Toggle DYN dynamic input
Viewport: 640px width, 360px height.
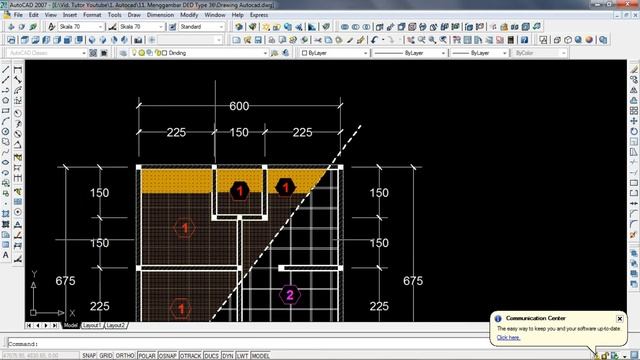227,356
